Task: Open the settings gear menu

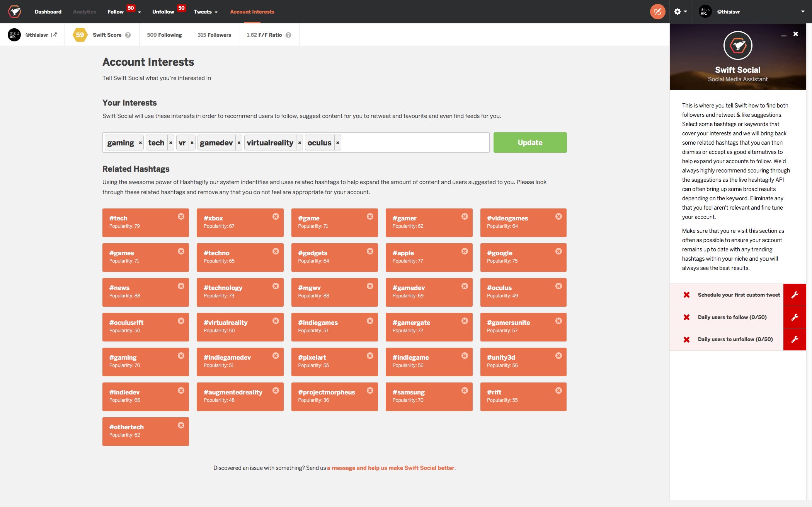Action: tap(680, 12)
